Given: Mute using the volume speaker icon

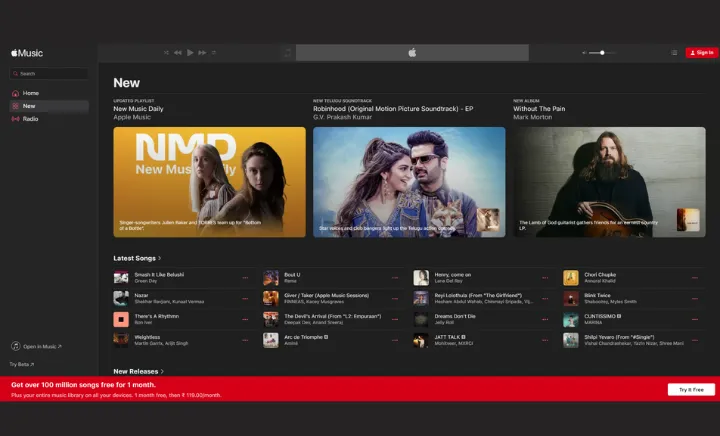Looking at the screenshot, I should coord(584,53).
